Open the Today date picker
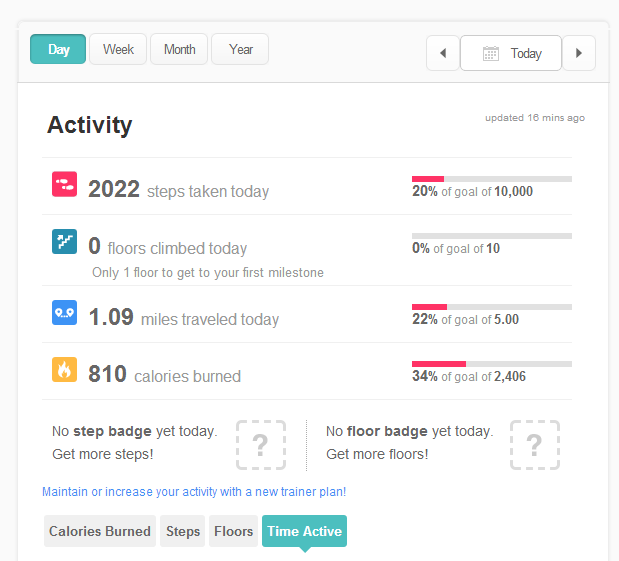 tap(511, 53)
